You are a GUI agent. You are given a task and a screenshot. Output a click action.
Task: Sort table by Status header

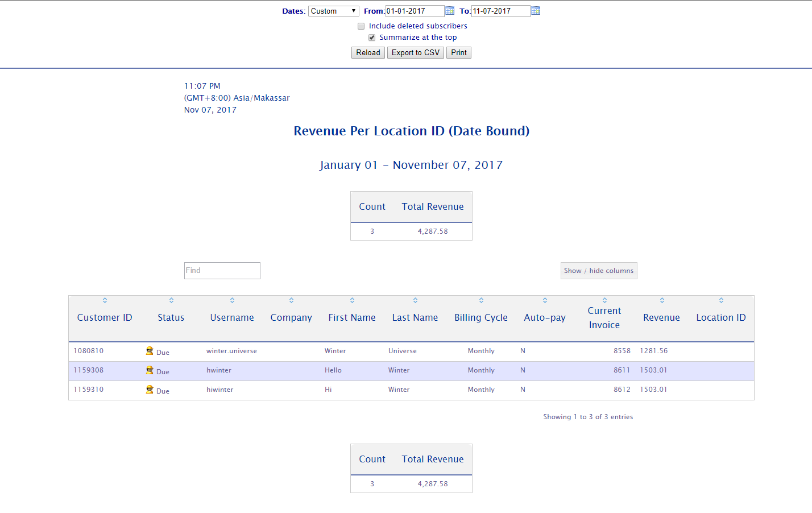[171, 318]
